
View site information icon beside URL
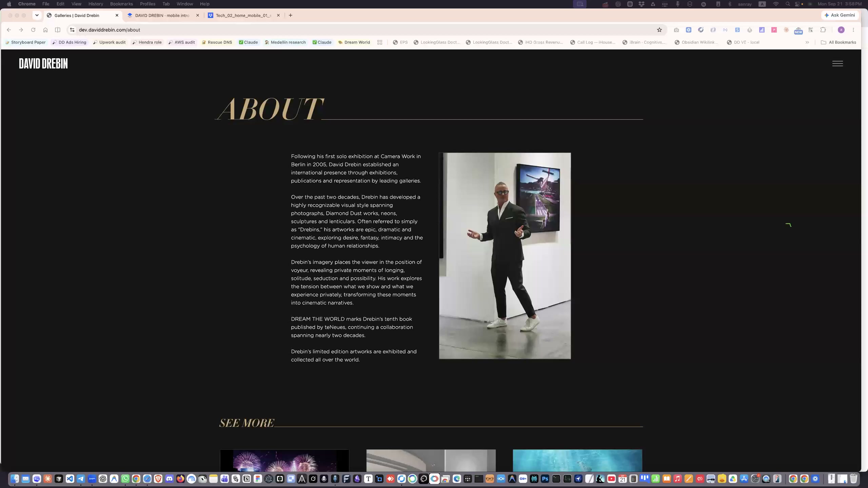pos(72,30)
